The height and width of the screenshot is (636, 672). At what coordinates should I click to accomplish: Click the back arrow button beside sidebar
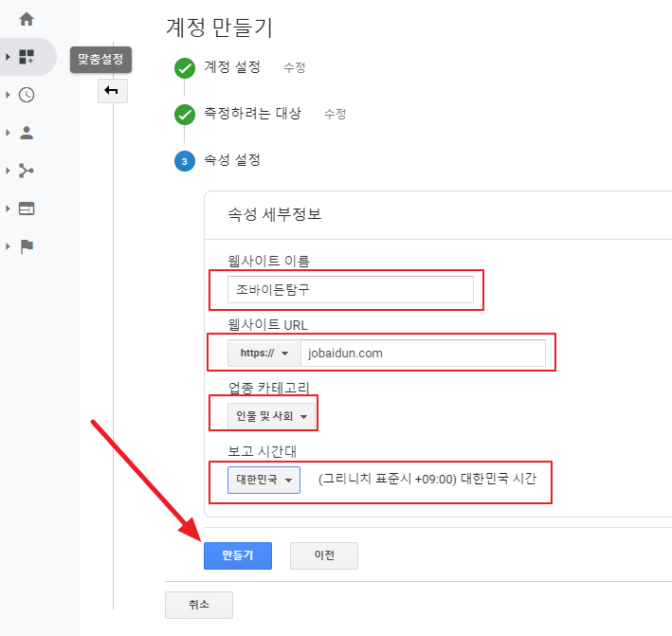[112, 91]
